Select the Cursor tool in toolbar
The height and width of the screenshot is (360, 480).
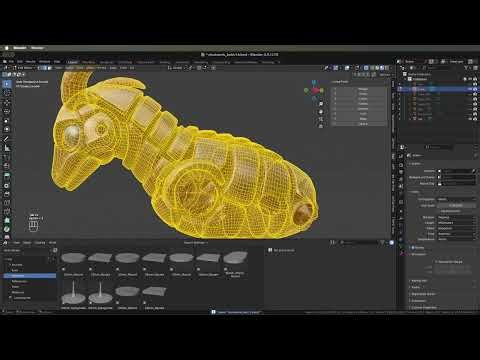7,93
